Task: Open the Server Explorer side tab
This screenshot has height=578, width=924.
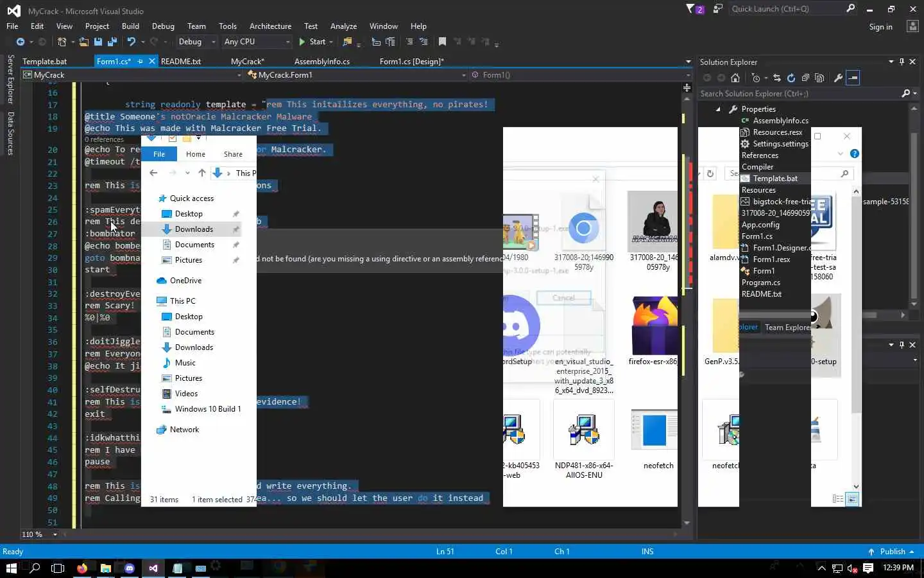Action: coord(11,79)
